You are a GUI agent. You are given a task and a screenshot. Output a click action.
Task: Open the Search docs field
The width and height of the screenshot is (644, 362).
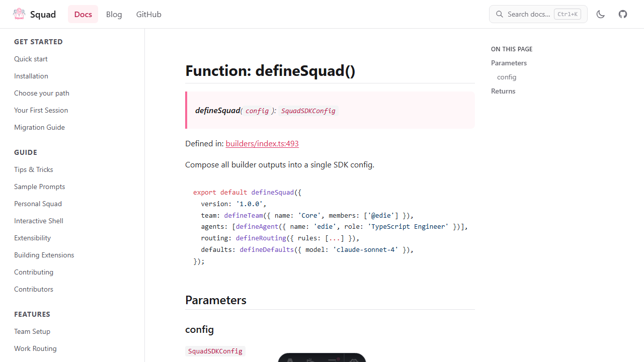click(x=538, y=14)
